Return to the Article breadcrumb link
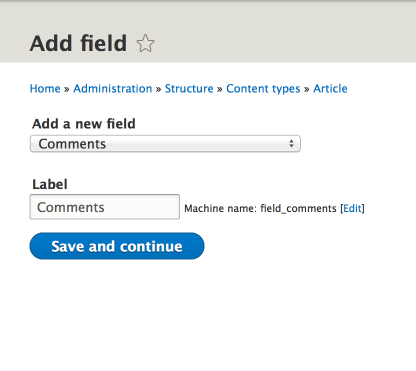The height and width of the screenshot is (371, 416). pyautogui.click(x=330, y=89)
